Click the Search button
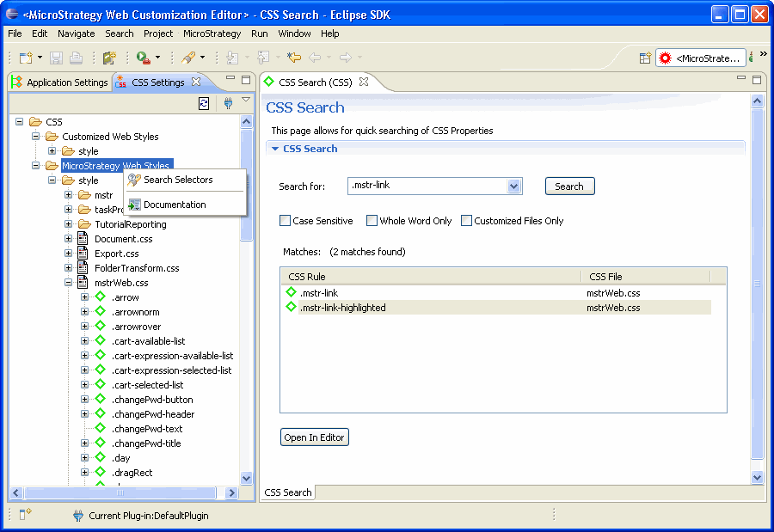Image resolution: width=774 pixels, height=532 pixels. pos(569,186)
